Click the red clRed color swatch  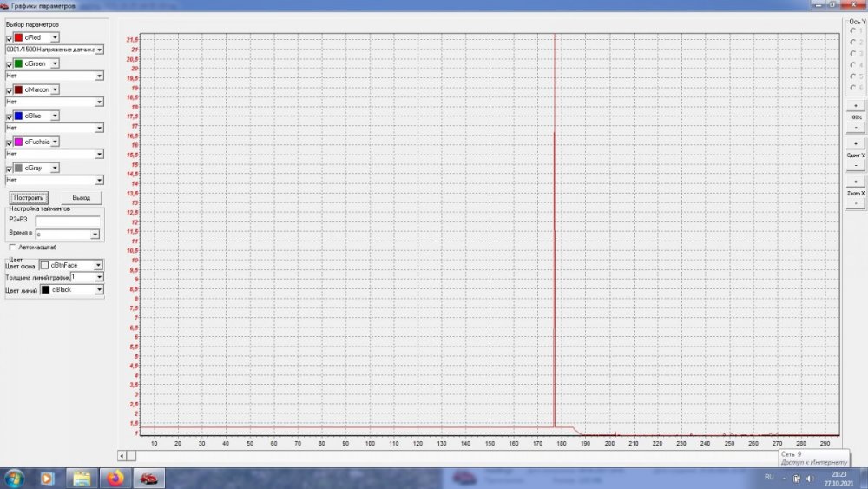18,37
